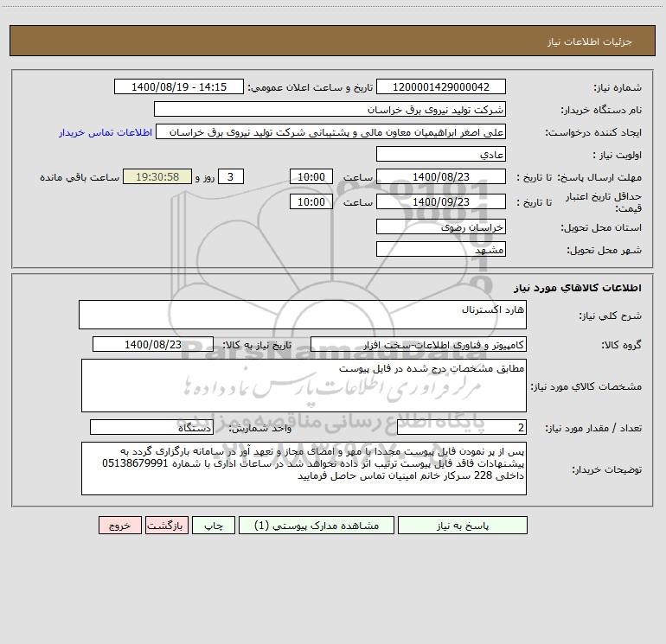The height and width of the screenshot is (644, 666).
Task: Click the label گروه کالا
Action: [x=621, y=345]
